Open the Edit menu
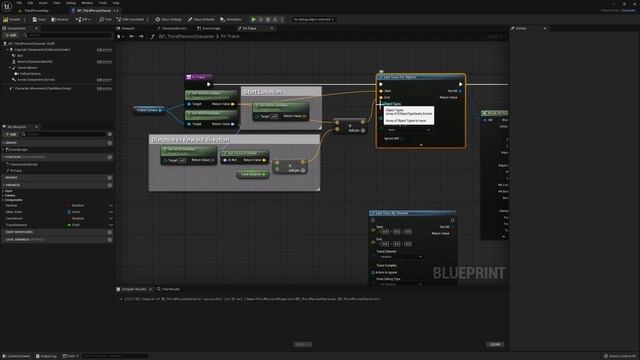The width and height of the screenshot is (640, 360). (x=30, y=3)
